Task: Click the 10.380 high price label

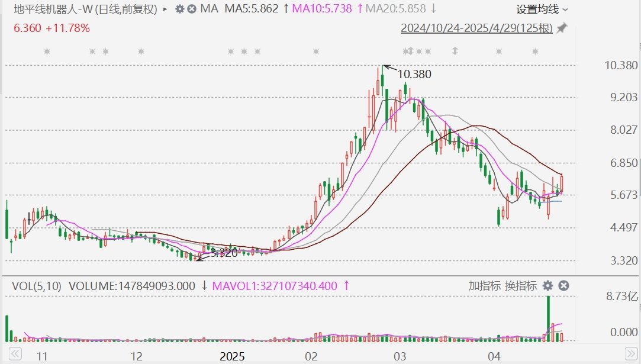Action: coord(414,74)
